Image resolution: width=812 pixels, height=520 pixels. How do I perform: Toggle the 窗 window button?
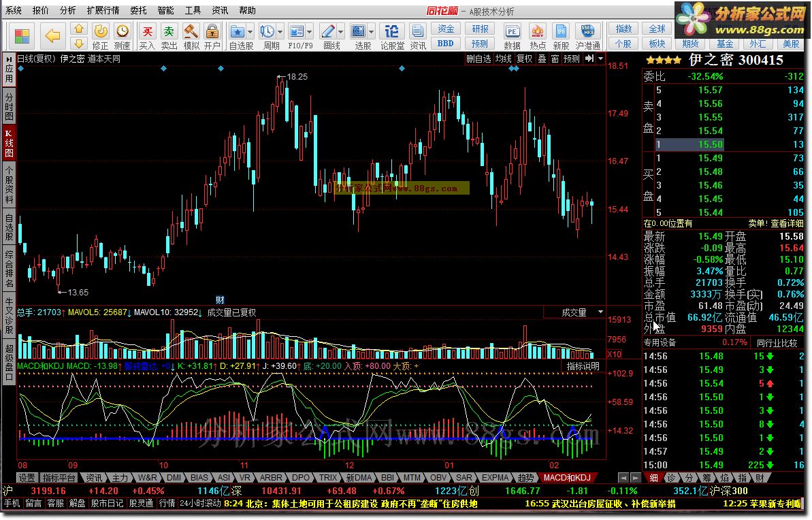click(555, 59)
